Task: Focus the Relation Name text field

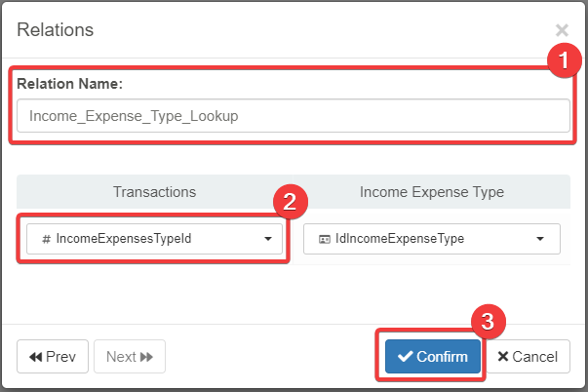Action: [293, 116]
